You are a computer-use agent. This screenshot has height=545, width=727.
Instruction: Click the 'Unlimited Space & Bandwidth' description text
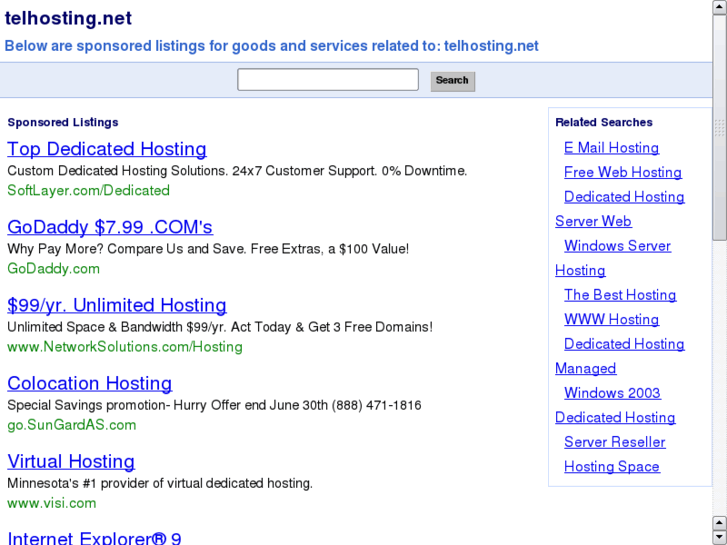point(220,327)
